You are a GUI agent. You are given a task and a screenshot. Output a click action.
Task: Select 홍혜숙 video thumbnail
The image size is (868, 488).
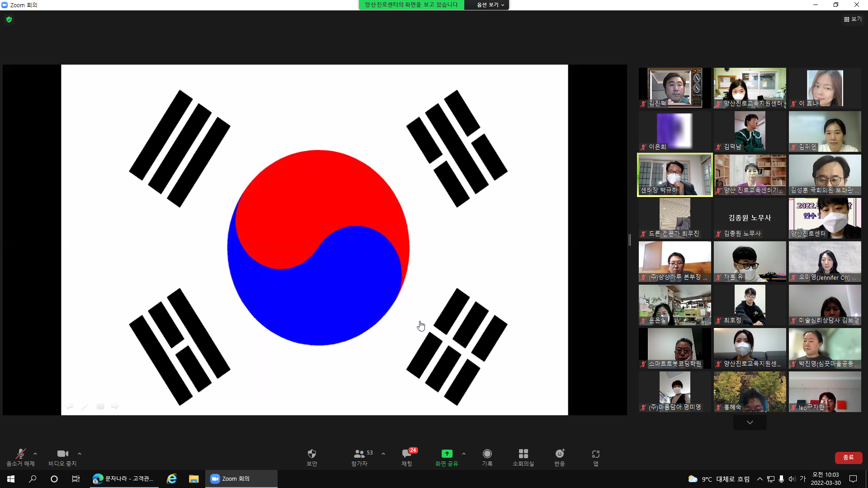[750, 392]
